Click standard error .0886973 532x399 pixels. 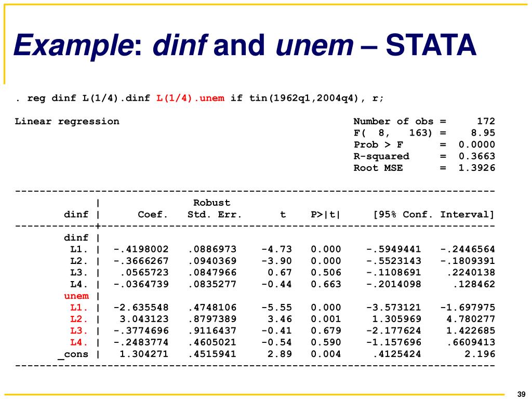[x=212, y=249]
